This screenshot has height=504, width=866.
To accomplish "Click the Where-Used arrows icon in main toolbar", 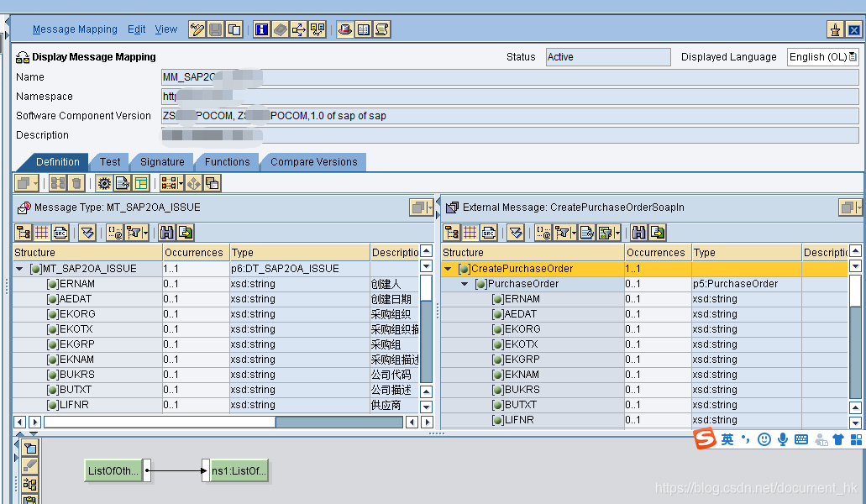I will [x=299, y=29].
